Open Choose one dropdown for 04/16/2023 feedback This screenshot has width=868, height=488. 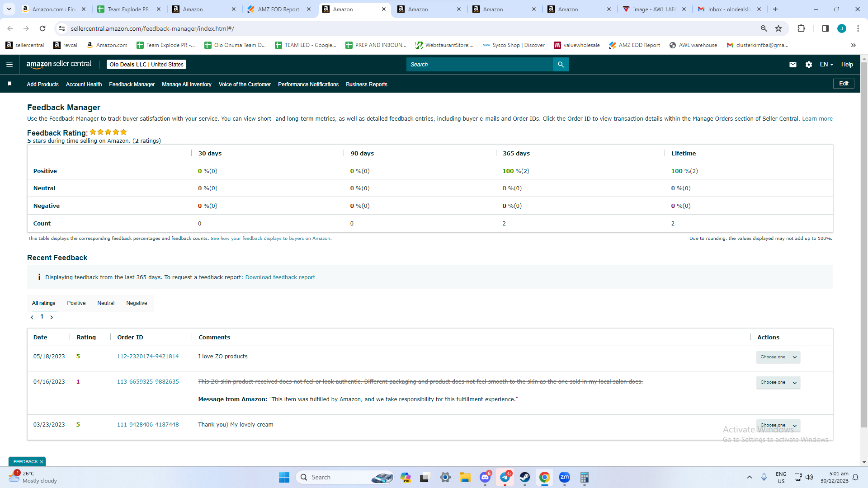[x=778, y=382]
